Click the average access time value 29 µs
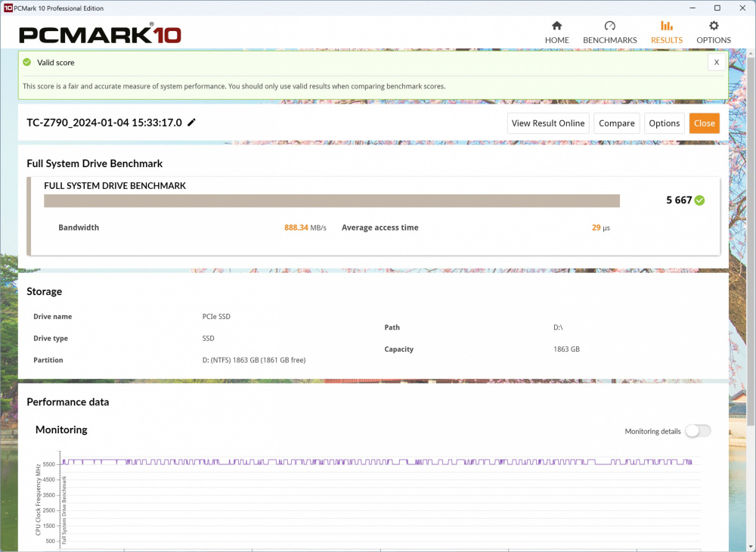 (x=601, y=228)
